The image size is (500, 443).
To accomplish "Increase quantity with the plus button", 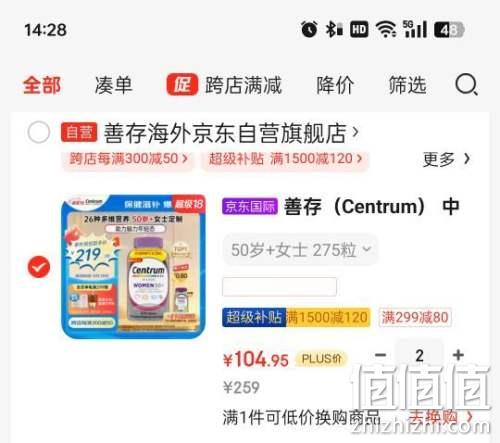I will [458, 355].
